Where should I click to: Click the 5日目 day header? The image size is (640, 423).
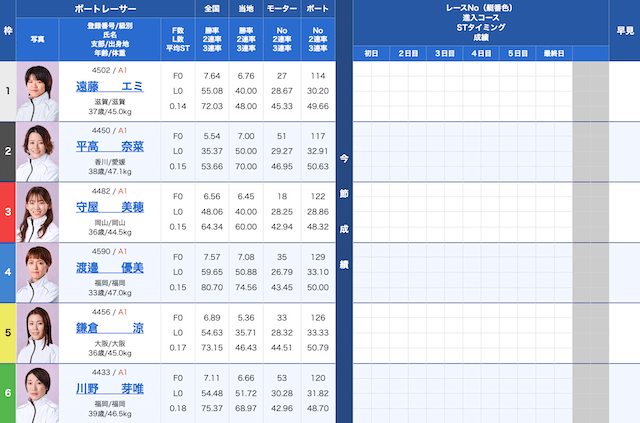[518, 53]
